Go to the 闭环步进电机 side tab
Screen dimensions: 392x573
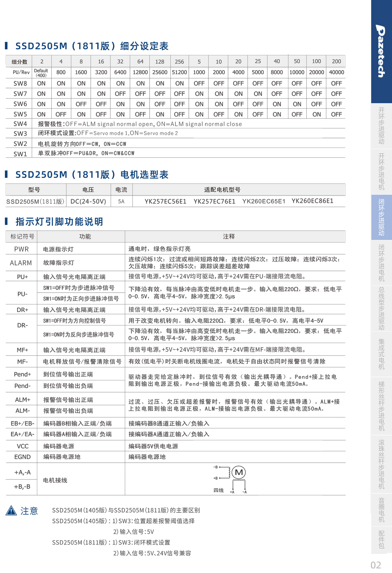(x=381, y=263)
